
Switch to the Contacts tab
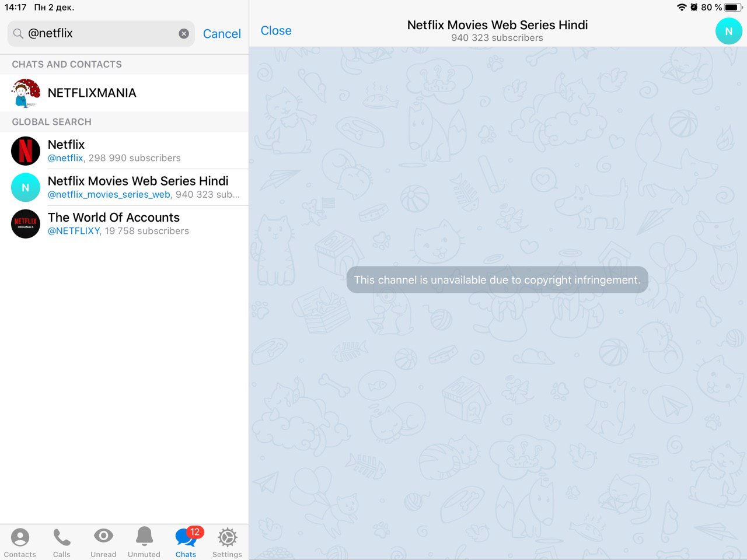click(x=20, y=542)
